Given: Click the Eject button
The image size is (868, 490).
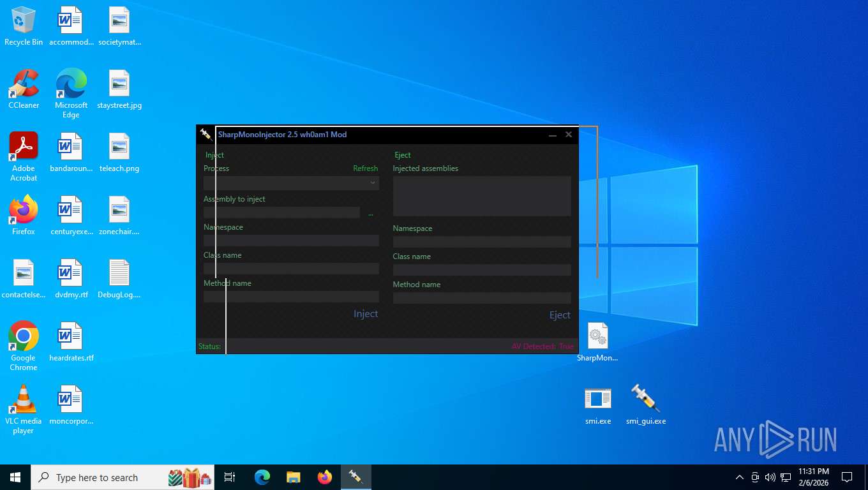Looking at the screenshot, I should 560,315.
